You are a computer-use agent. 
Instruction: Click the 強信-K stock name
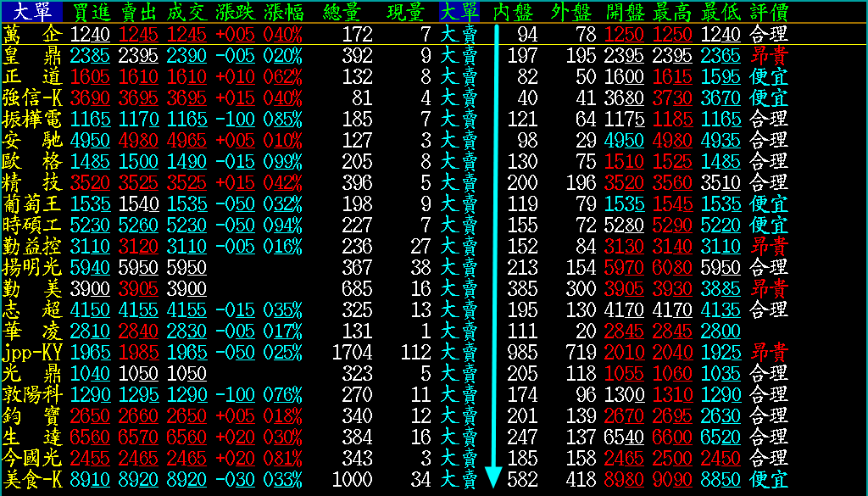click(x=31, y=98)
